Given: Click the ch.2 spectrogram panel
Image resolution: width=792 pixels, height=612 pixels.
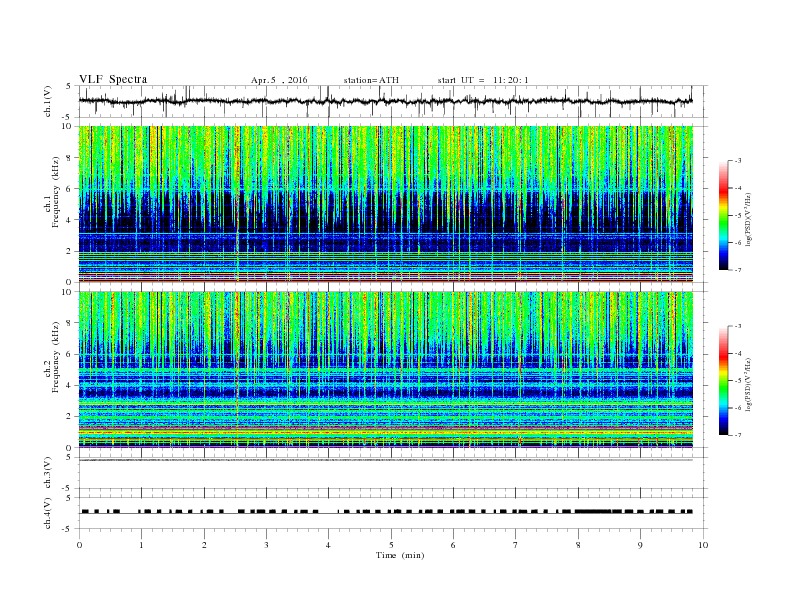Looking at the screenshot, I should [385, 370].
